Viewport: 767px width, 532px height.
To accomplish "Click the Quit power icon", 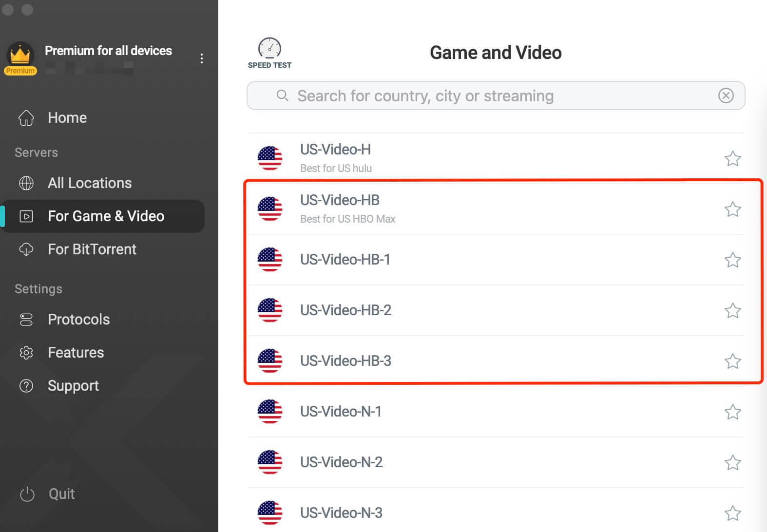I will (27, 494).
